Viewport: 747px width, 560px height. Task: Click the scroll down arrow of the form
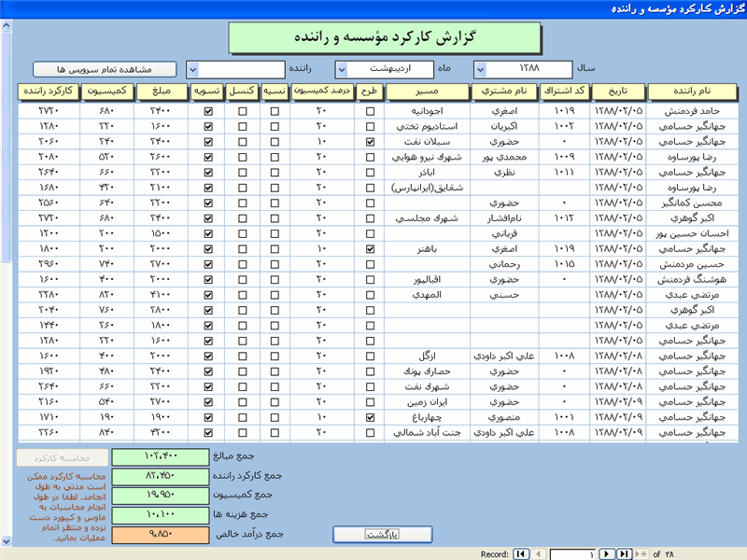pos(6,540)
